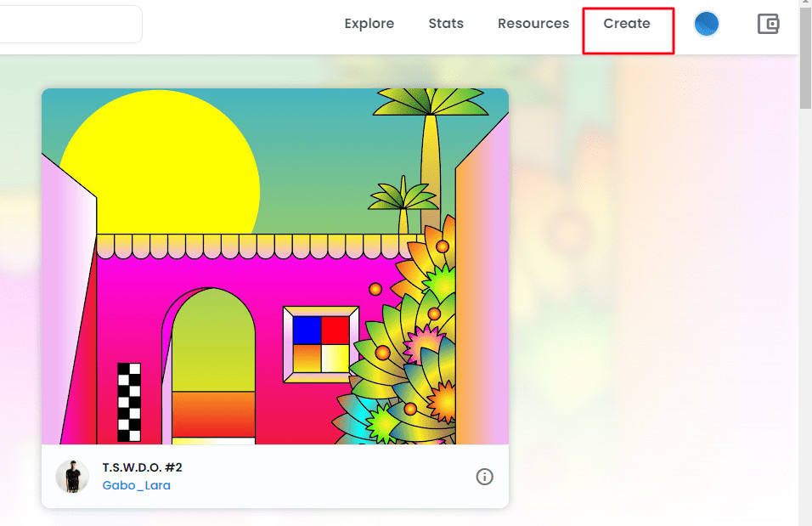The width and height of the screenshot is (812, 526).
Task: Click the four-color window in the artwork
Action: [x=321, y=345]
